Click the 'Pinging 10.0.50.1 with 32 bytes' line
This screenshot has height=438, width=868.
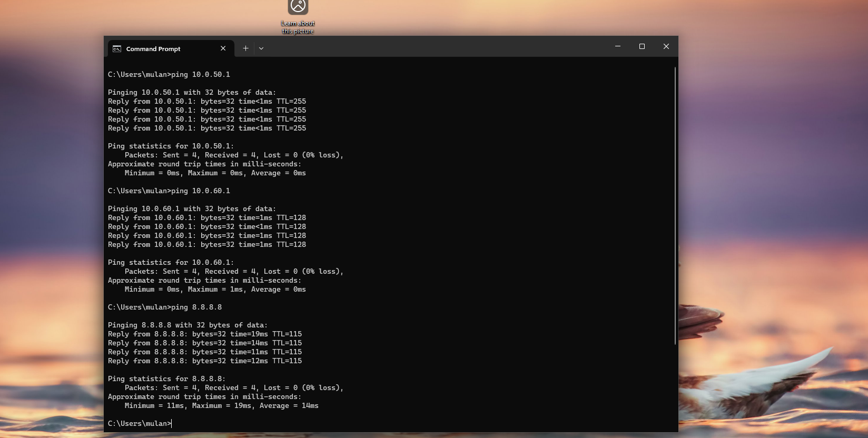[192, 93]
